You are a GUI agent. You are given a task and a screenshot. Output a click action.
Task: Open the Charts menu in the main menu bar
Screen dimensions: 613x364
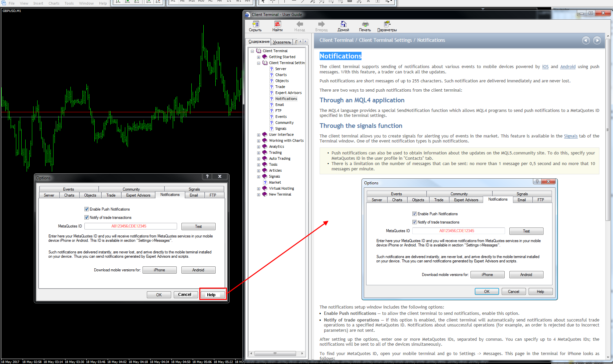tap(54, 3)
